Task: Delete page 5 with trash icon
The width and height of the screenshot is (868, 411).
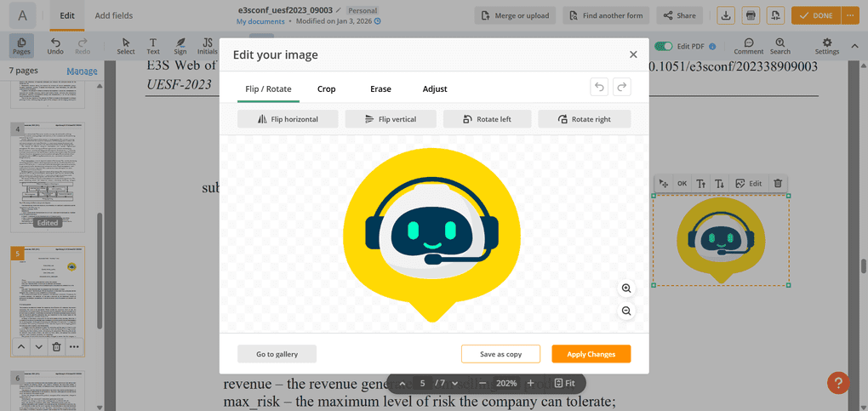Action: click(56, 346)
